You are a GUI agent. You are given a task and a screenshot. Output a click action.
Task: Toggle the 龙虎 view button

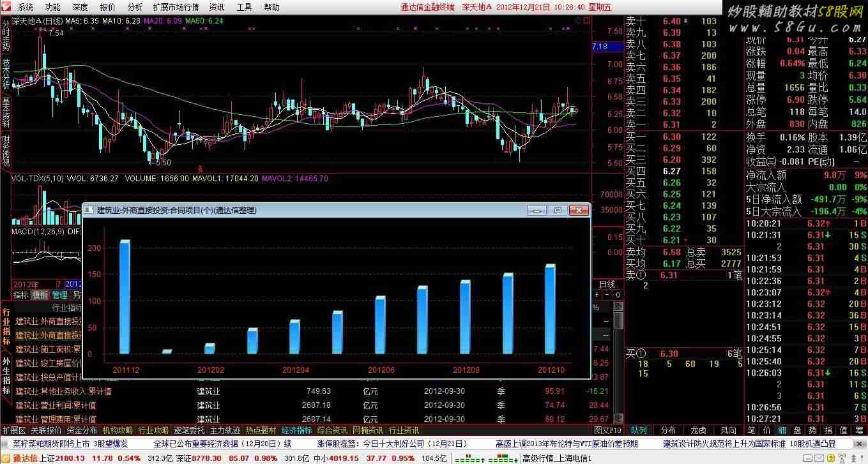coord(699,430)
